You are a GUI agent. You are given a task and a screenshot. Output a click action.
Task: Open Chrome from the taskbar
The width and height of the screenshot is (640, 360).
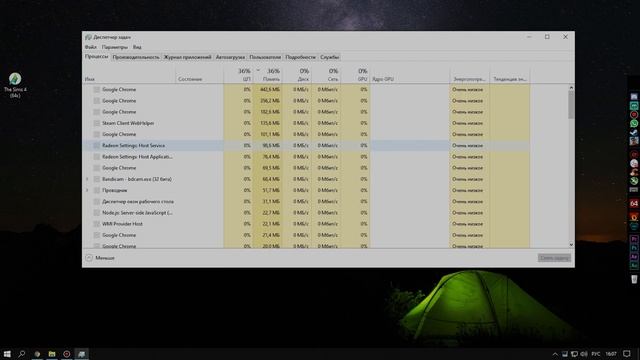pos(37,354)
